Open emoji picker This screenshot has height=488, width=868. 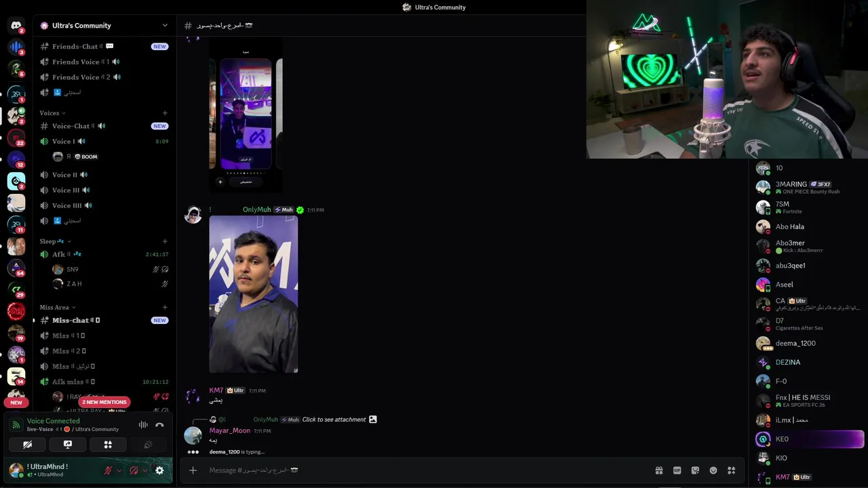[713, 470]
